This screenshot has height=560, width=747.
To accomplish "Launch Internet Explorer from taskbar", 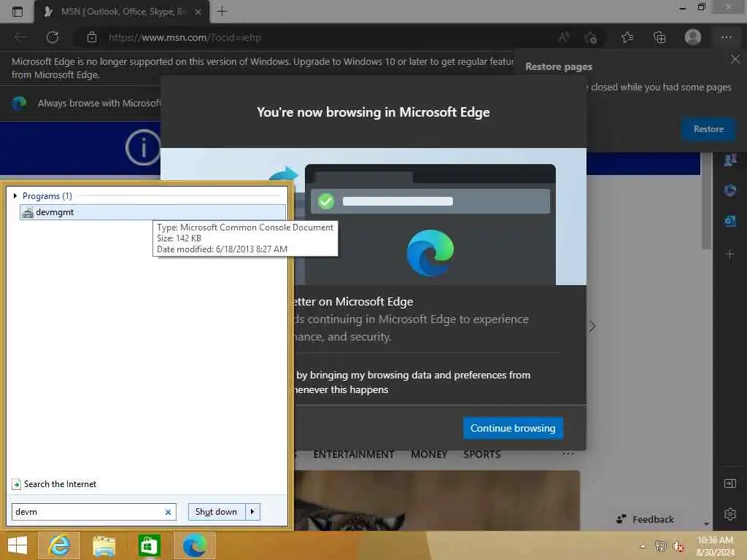I will [59, 545].
